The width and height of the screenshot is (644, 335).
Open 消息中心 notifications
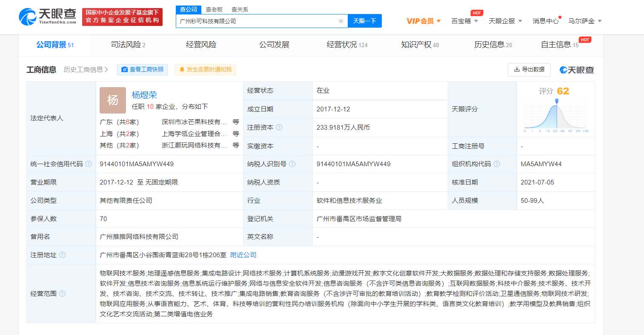(546, 21)
